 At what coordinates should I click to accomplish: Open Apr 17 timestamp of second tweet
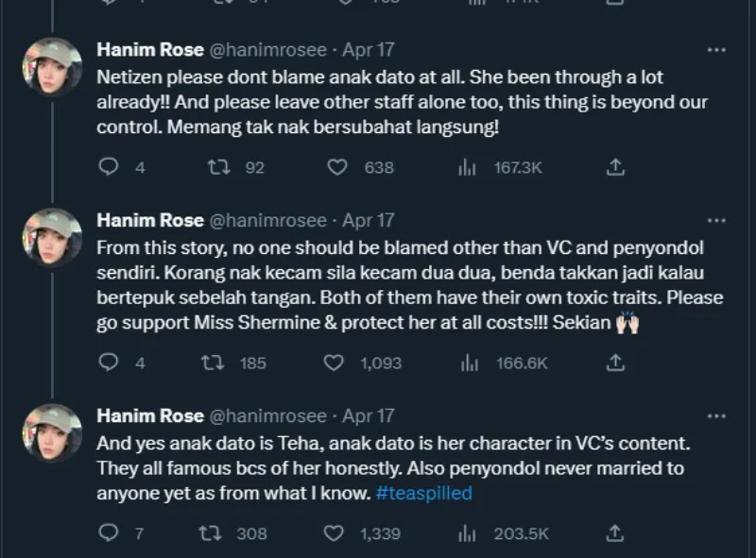pyautogui.click(x=369, y=220)
